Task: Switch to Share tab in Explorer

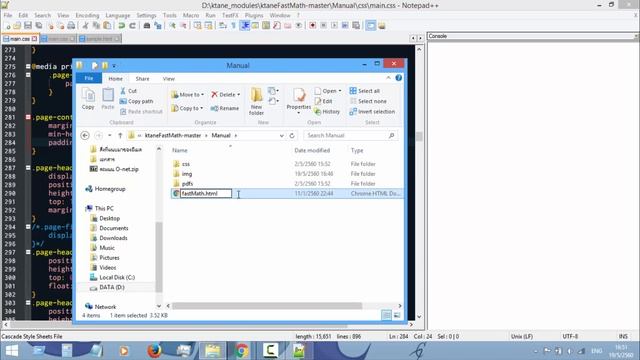Action: 142,79
